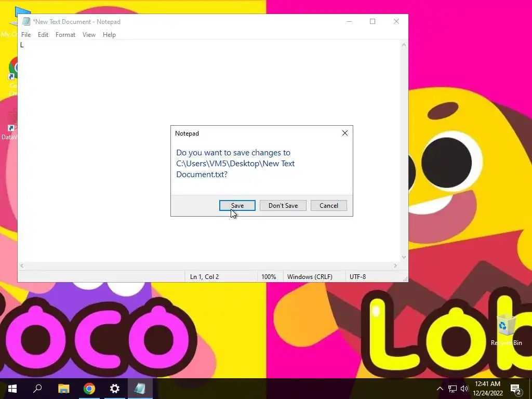Open the Windows Start menu
The height and width of the screenshot is (399, 532).
pyautogui.click(x=12, y=389)
